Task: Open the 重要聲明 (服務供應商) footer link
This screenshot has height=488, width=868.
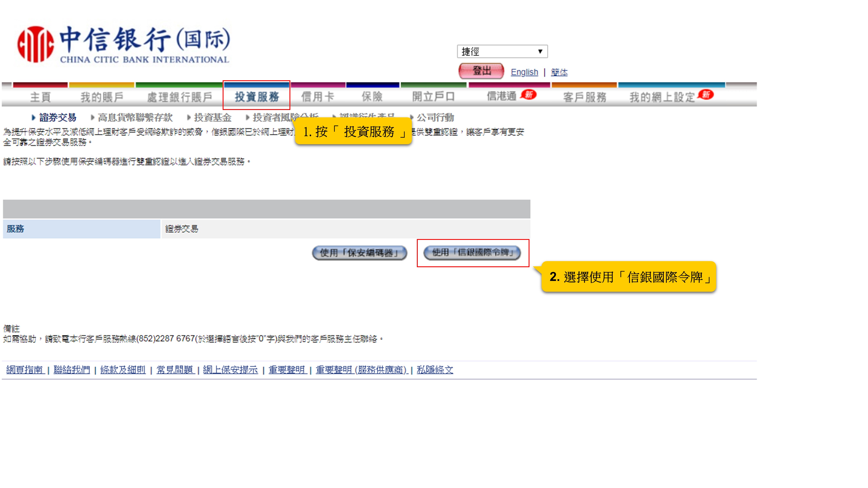Action: tap(362, 370)
